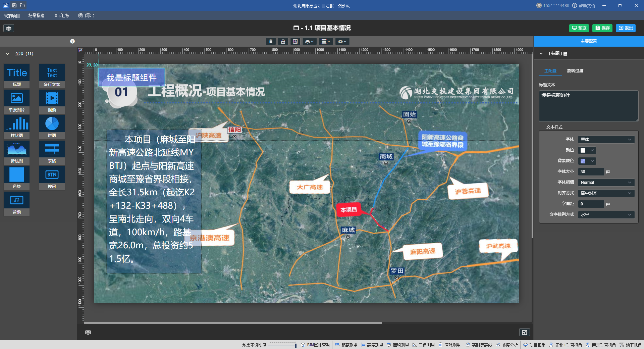Open the 对齐方式 alignment dropdown
This screenshot has width=644, height=349.
tap(606, 193)
